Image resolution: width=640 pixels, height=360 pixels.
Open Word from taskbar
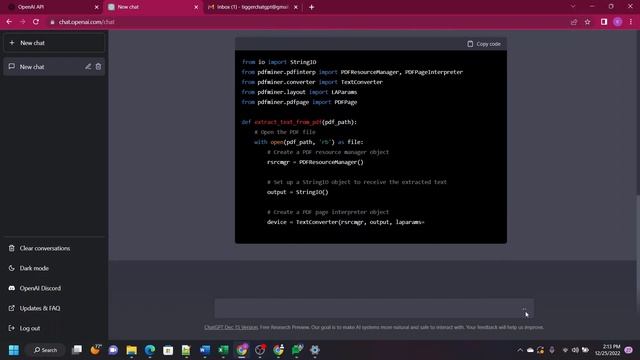(x=205, y=350)
